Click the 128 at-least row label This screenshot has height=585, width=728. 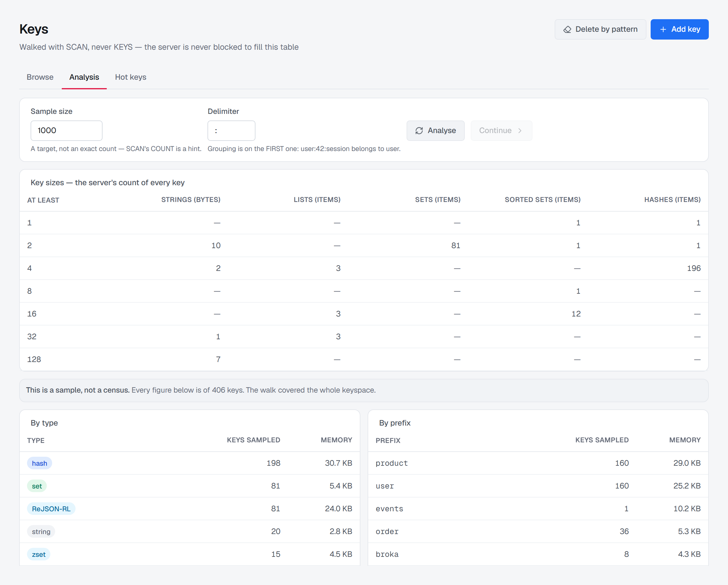coord(34,360)
